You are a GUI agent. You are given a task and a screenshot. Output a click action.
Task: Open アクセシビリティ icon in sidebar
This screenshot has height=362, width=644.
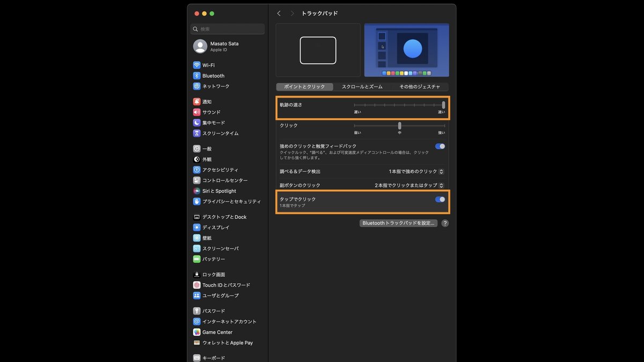[x=197, y=169]
